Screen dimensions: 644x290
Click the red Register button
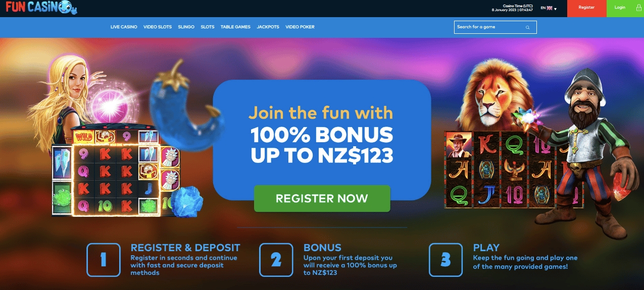coord(586,8)
